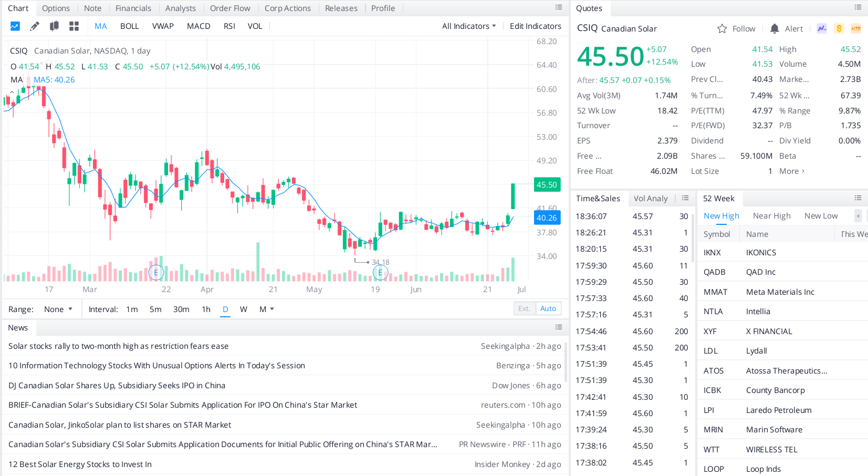The width and height of the screenshot is (868, 476).
Task: Toggle the MACD indicator
Action: point(198,26)
